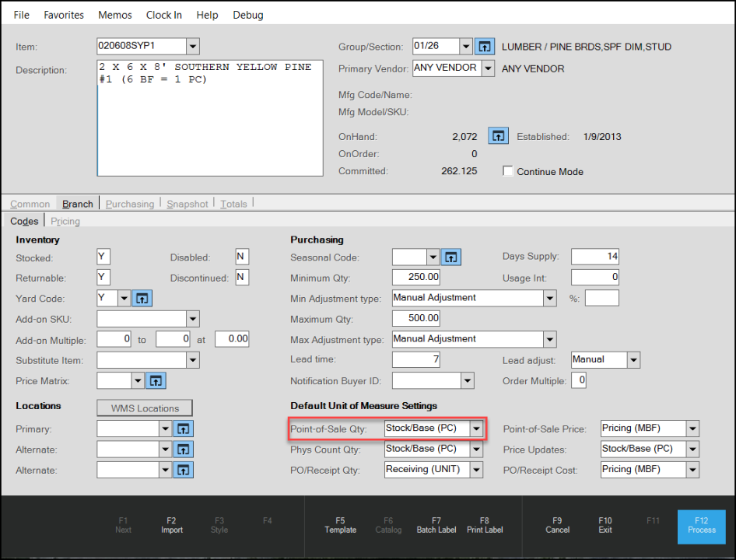The image size is (736, 560).
Task: Switch to the Pricing sub-tab
Action: pos(65,221)
